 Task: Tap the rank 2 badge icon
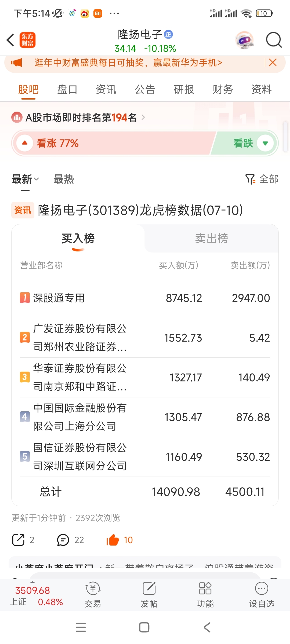[25, 337]
